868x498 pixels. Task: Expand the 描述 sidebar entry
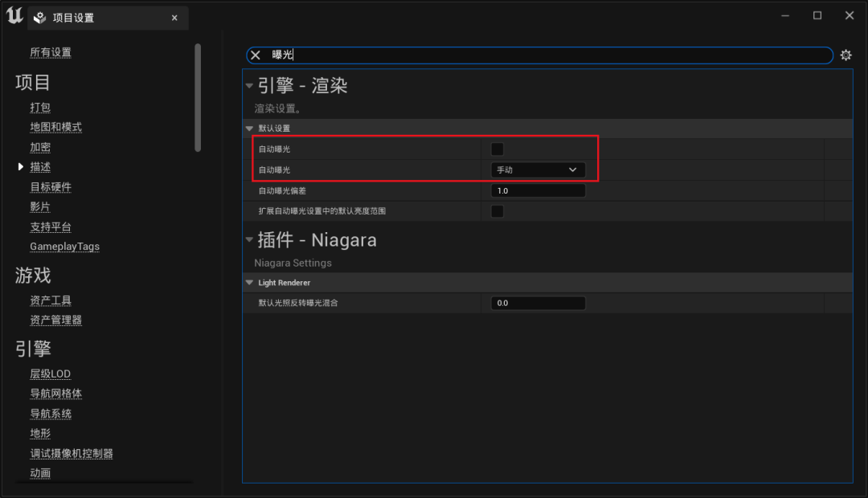click(21, 166)
